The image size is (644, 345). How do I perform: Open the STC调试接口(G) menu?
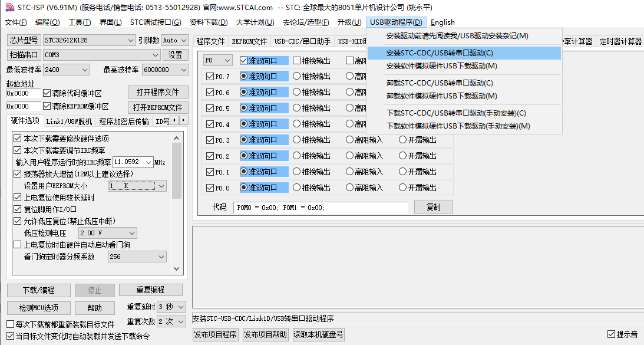point(156,22)
